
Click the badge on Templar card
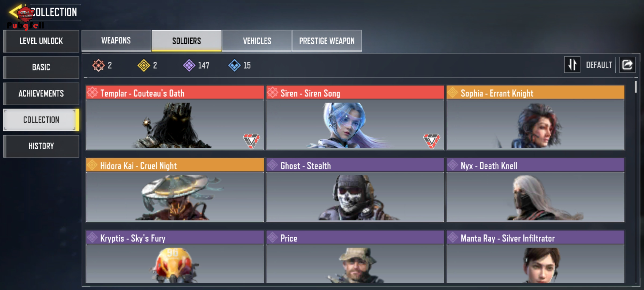tap(251, 141)
